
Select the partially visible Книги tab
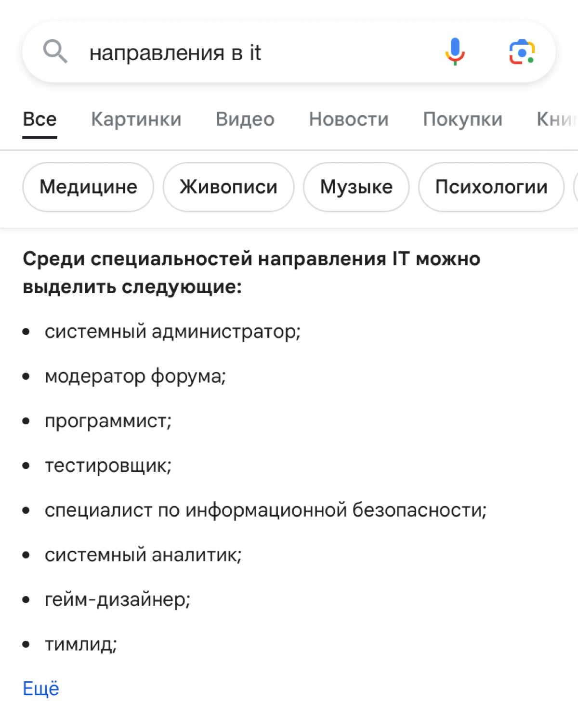[557, 119]
